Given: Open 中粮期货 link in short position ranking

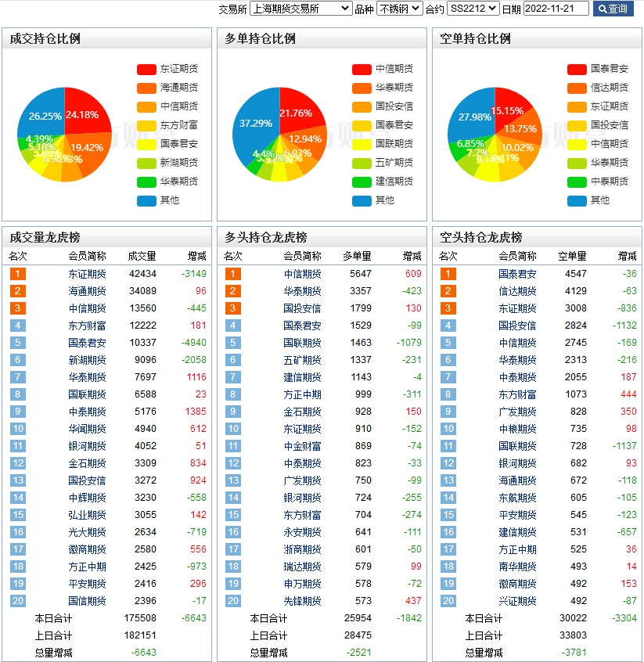Looking at the screenshot, I should [517, 429].
